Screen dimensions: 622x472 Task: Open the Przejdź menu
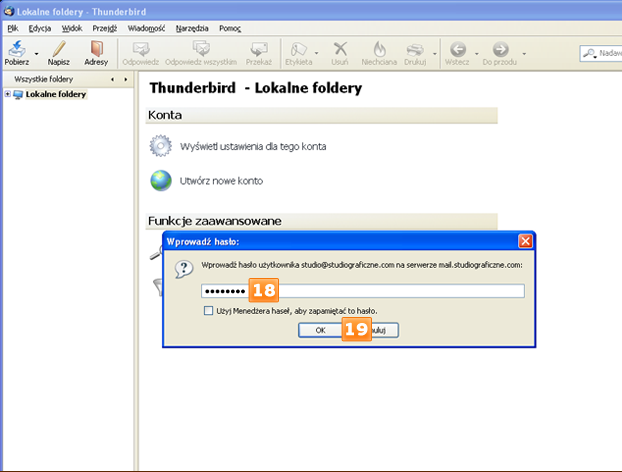[105, 28]
